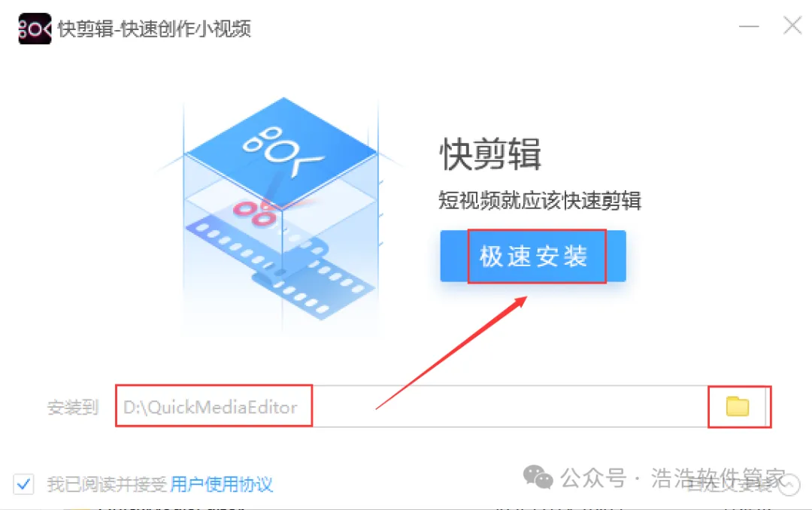Click the slogan 短视频就应该快速剪辑
This screenshot has width=812, height=510.
(x=540, y=201)
